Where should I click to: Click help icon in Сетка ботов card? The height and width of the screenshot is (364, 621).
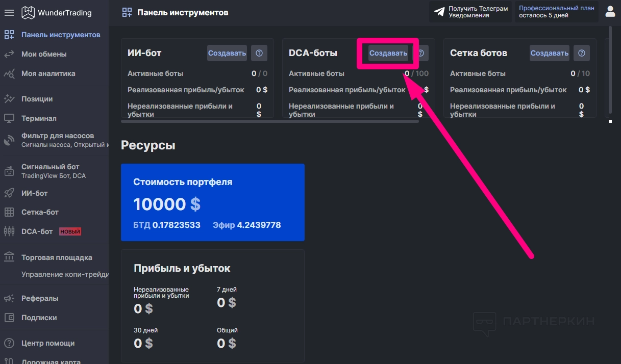(582, 53)
